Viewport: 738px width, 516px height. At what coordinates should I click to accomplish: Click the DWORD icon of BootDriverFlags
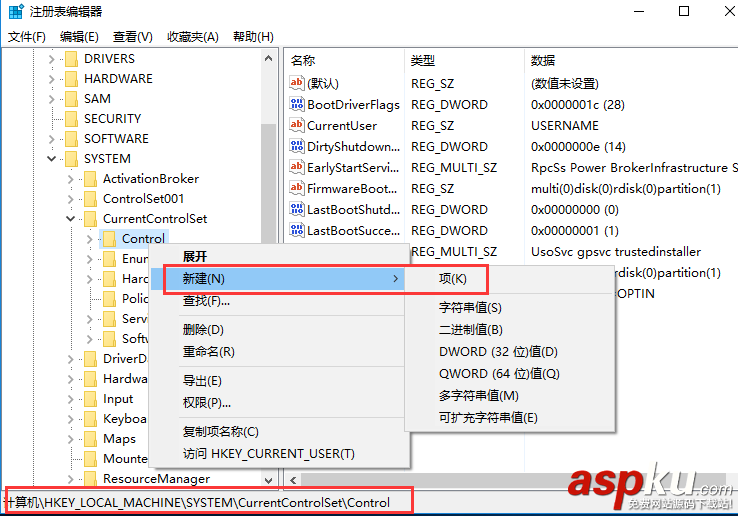[297, 104]
